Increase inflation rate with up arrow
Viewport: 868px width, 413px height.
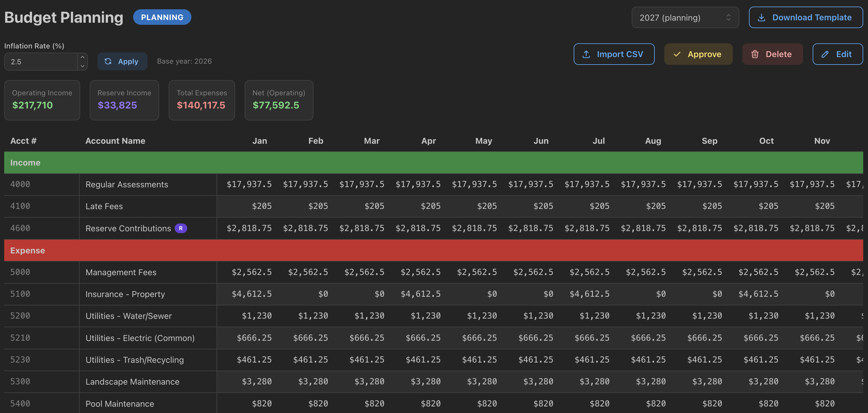pyautogui.click(x=83, y=57)
